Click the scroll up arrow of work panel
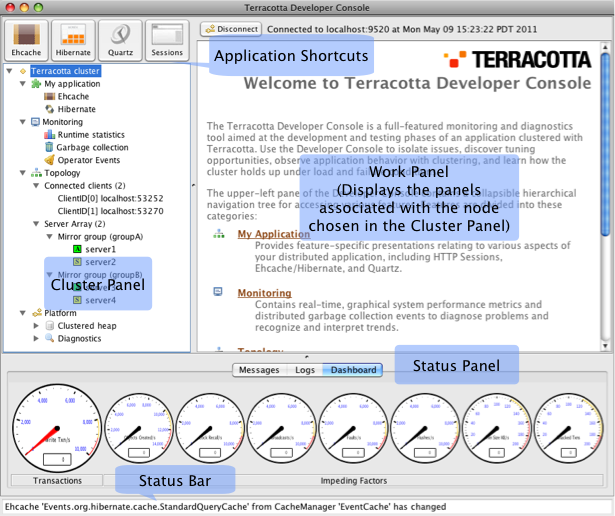 tap(605, 47)
